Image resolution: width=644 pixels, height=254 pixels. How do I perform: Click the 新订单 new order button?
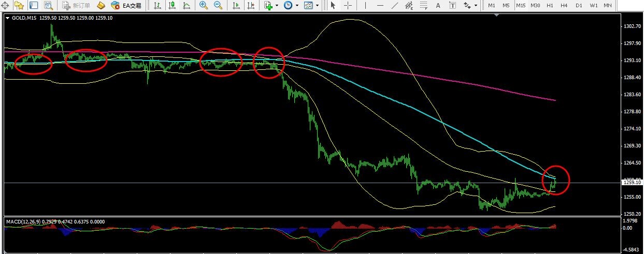pyautogui.click(x=76, y=6)
